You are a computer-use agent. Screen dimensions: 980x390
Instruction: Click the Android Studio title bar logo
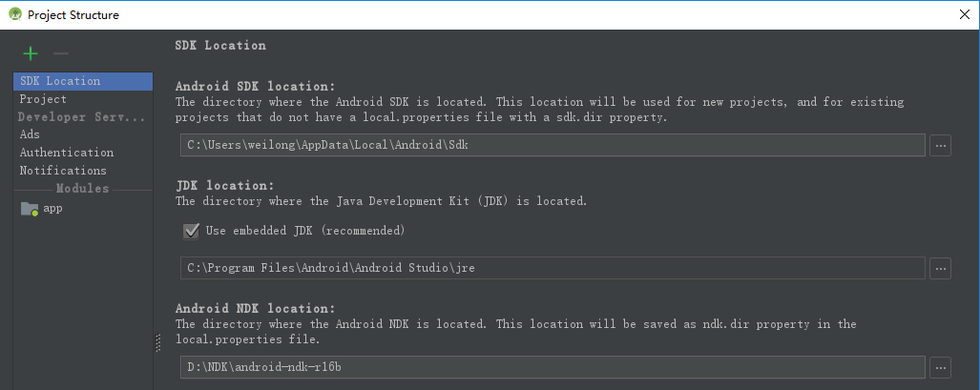(x=15, y=14)
